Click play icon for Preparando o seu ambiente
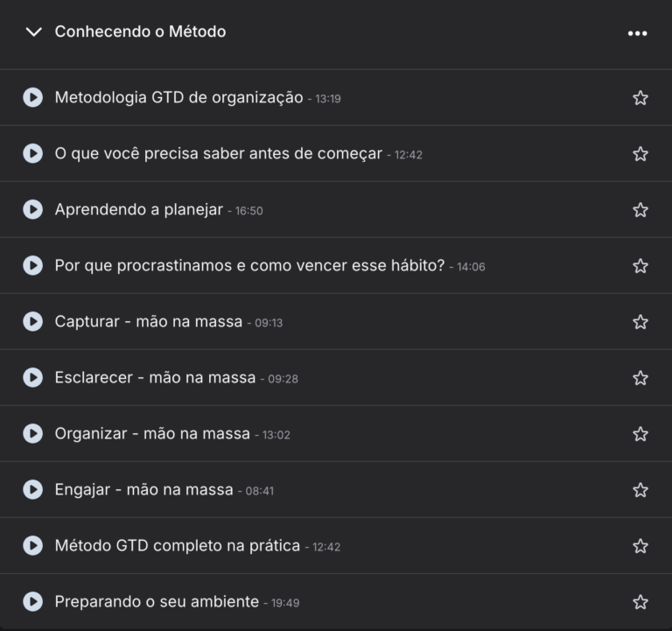The width and height of the screenshot is (672, 631). point(32,601)
